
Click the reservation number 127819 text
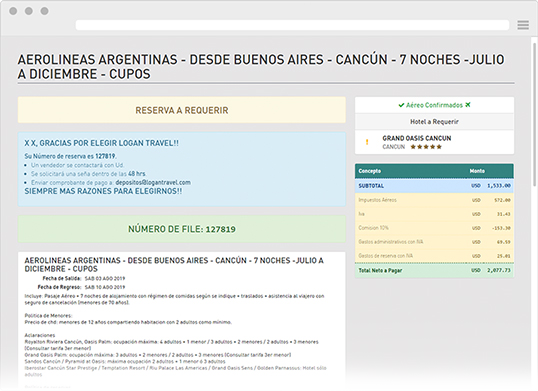[x=105, y=156]
